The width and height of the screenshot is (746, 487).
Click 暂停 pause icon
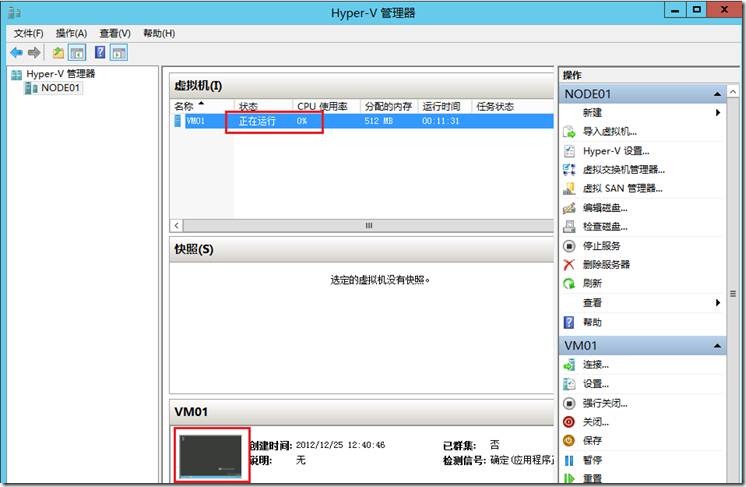569,460
